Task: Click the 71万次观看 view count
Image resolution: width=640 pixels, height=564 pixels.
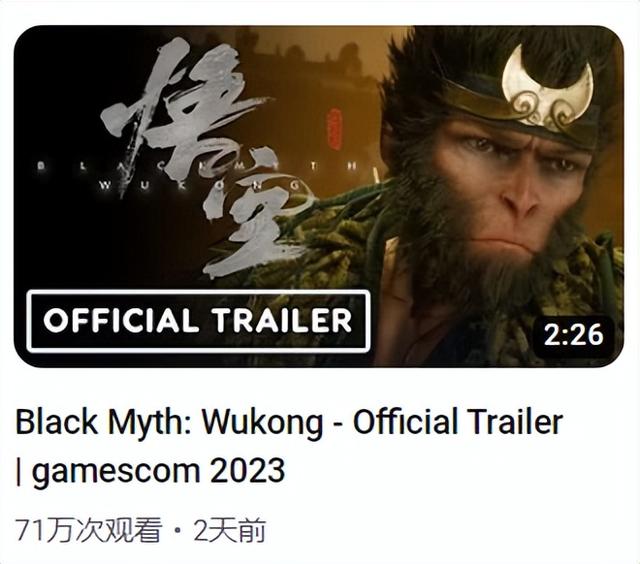Action: (x=89, y=531)
